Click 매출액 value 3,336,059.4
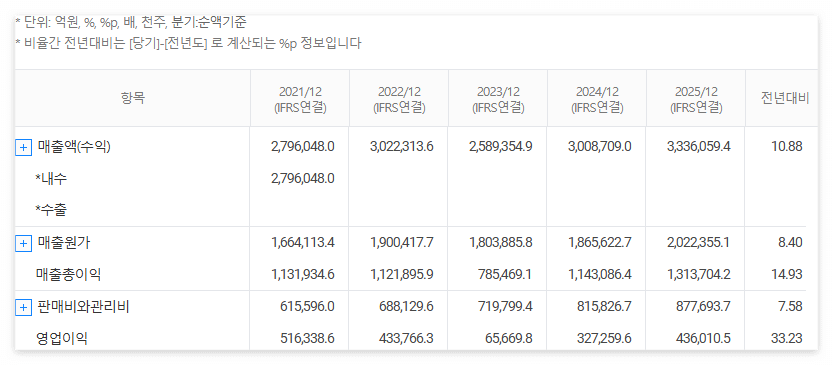 pos(699,147)
